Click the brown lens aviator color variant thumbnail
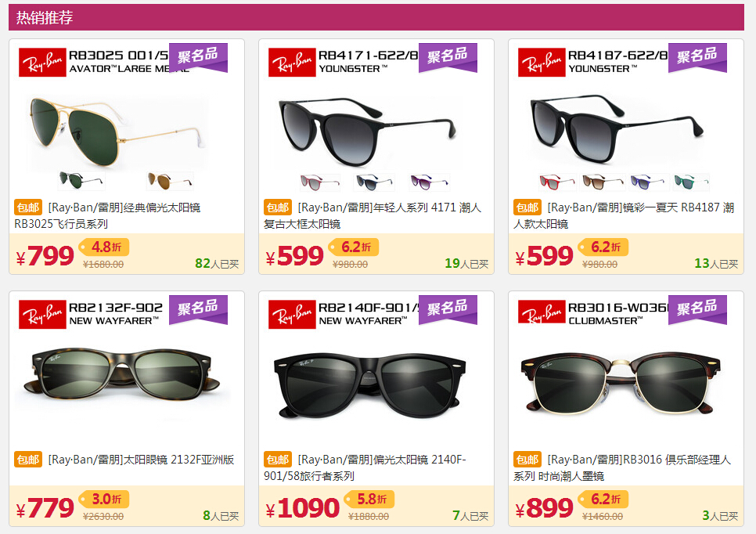The image size is (756, 534). [x=170, y=181]
